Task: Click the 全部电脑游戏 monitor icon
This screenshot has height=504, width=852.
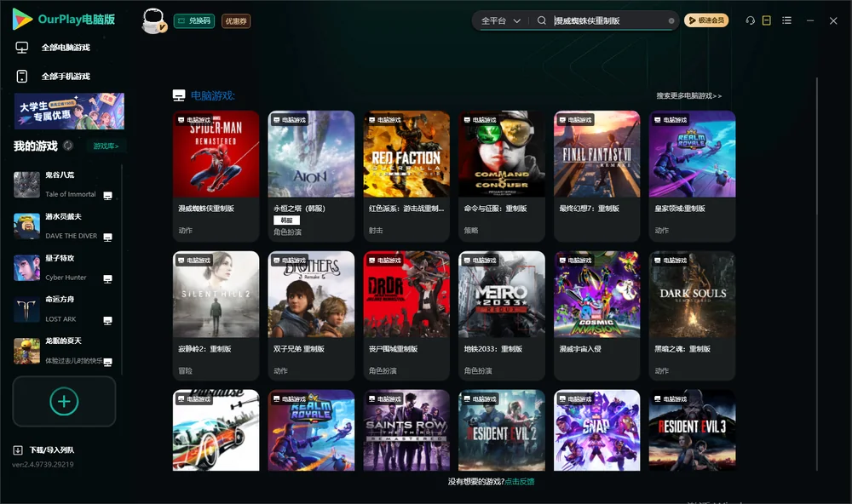Action: click(x=22, y=48)
